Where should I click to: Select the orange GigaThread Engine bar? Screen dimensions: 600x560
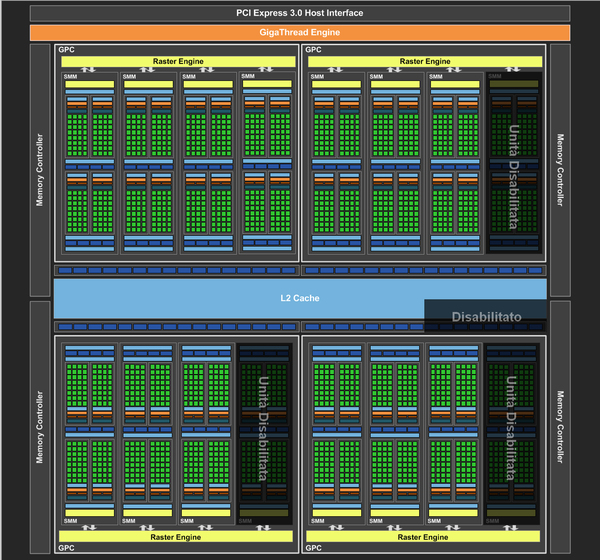point(300,33)
